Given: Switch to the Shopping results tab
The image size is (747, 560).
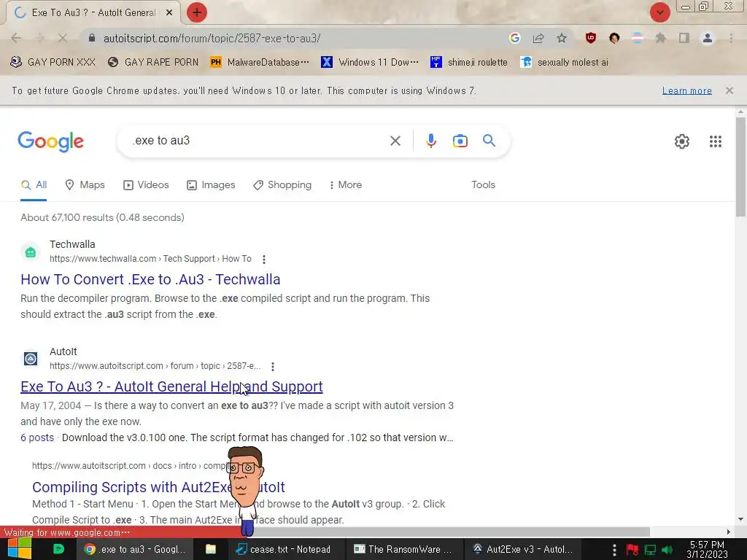Looking at the screenshot, I should (282, 184).
